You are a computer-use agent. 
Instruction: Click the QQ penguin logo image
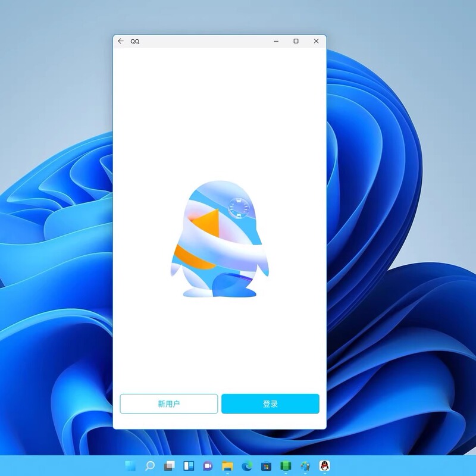point(219,239)
